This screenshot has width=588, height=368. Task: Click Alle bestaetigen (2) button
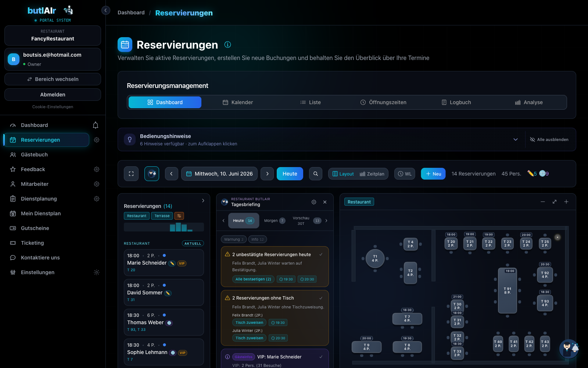pos(253,279)
